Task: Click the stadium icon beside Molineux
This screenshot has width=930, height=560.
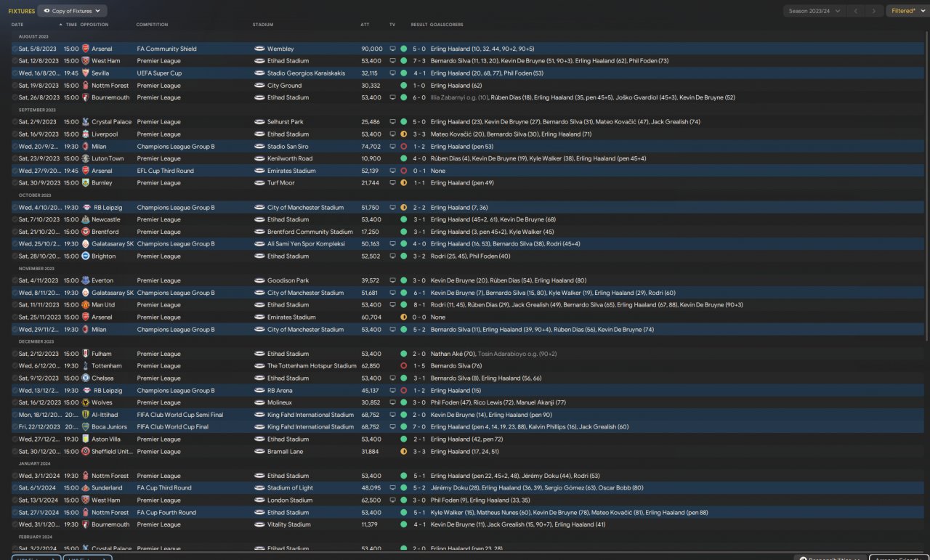Action: (x=259, y=402)
